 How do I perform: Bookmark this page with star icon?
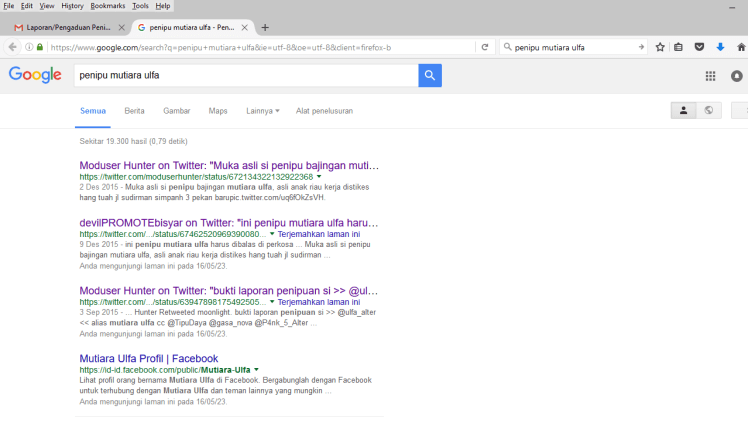[660, 47]
